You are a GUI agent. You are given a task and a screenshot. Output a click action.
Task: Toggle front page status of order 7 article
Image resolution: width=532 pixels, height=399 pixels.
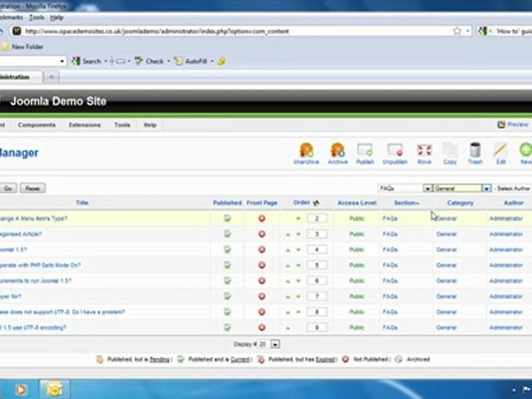pos(262,296)
